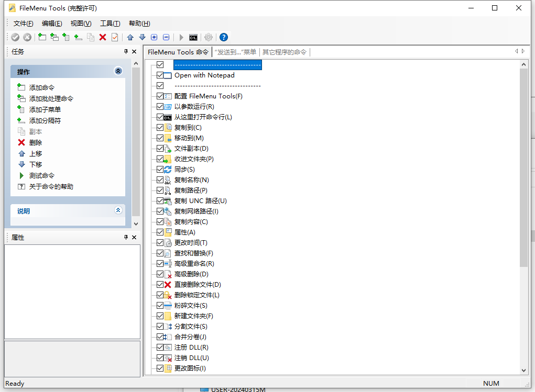The height and width of the screenshot is (392, 535).
Task: Click the Move Down arrow toolbar icon
Action: point(143,37)
